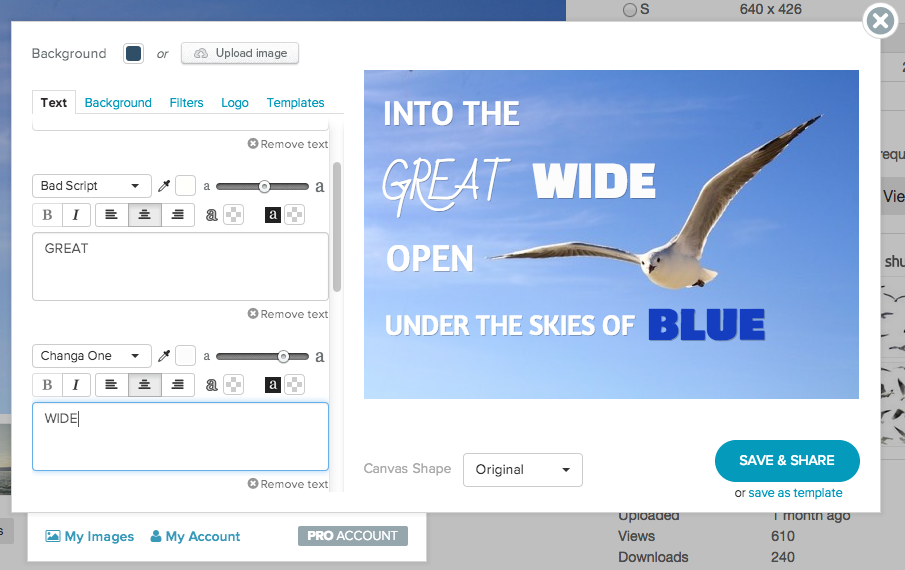Open the Bad Script font dropdown

pyautogui.click(x=92, y=186)
